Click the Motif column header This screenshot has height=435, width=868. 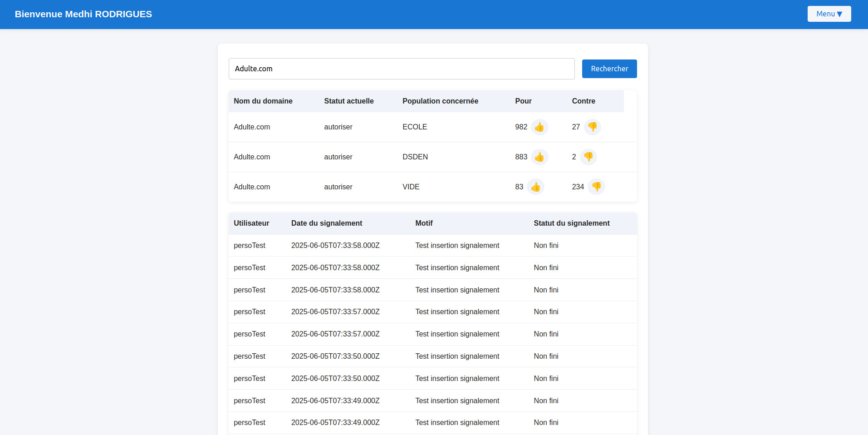pos(424,223)
